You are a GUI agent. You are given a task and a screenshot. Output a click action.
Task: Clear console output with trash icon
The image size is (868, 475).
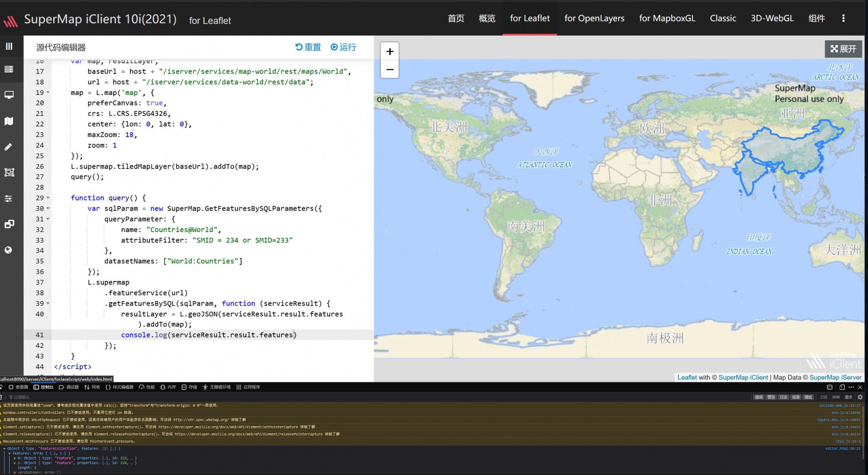pos(1,397)
